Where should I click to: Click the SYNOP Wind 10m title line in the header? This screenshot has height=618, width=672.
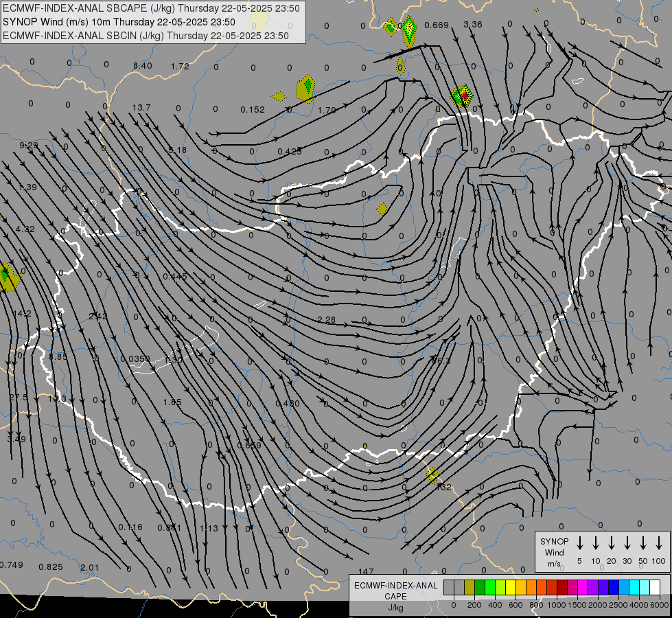pos(119,22)
